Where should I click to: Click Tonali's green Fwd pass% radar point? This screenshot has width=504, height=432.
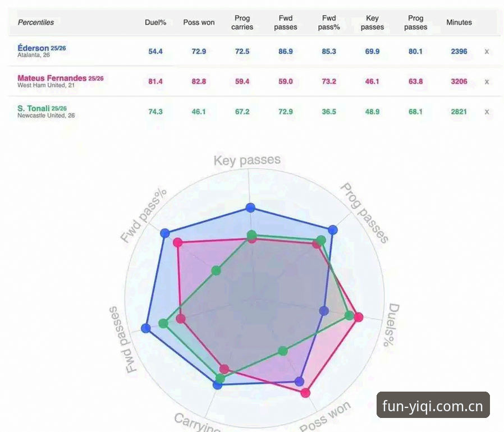pos(216,270)
